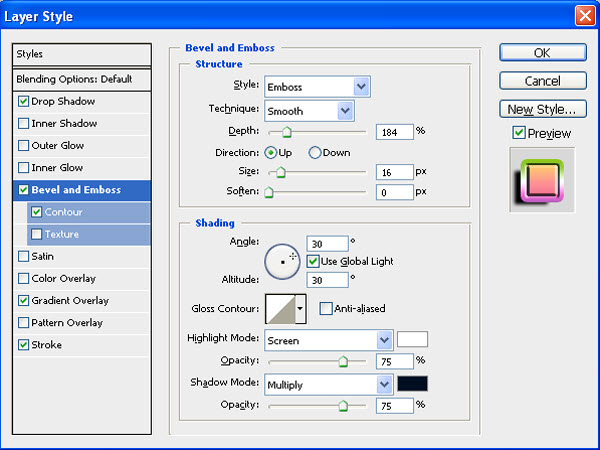Viewport: 600px width, 450px height.
Task: Click the New Style button
Action: (541, 109)
